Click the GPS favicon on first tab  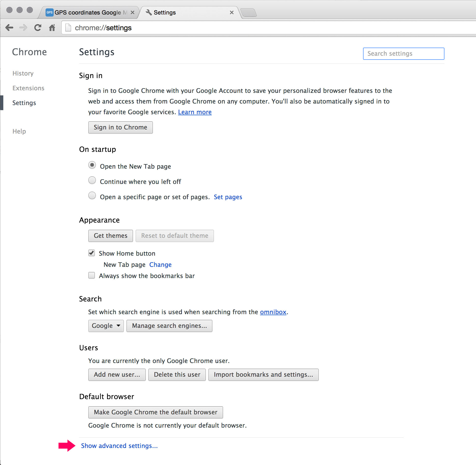point(49,12)
